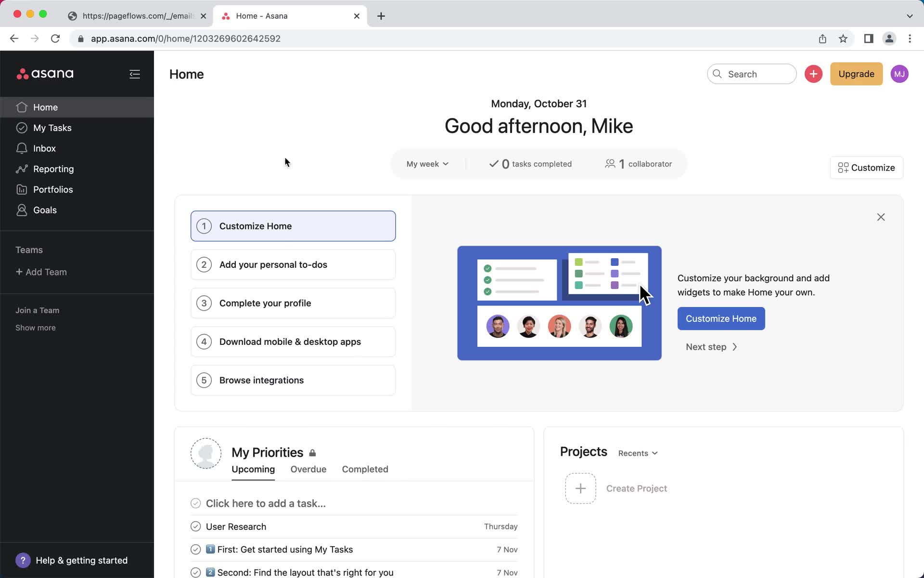
Task: Close the onboarding steps panel
Action: point(881,217)
